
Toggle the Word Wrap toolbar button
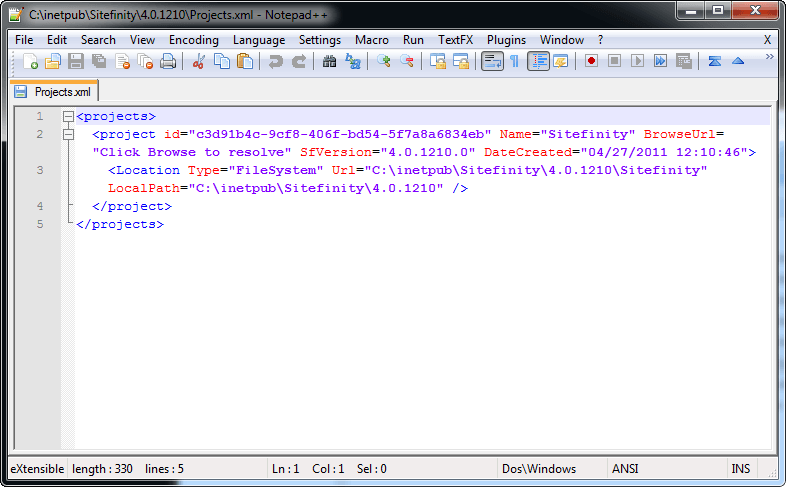pyautogui.click(x=492, y=62)
